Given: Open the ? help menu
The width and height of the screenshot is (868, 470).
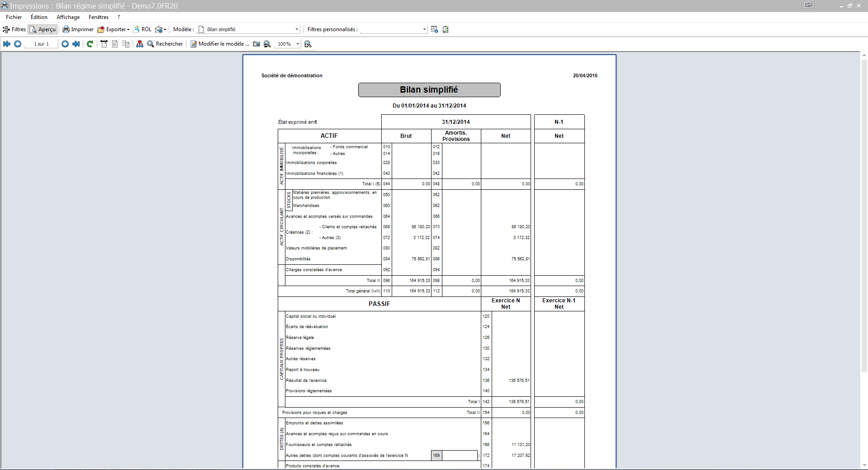Looking at the screenshot, I should coord(119,17).
